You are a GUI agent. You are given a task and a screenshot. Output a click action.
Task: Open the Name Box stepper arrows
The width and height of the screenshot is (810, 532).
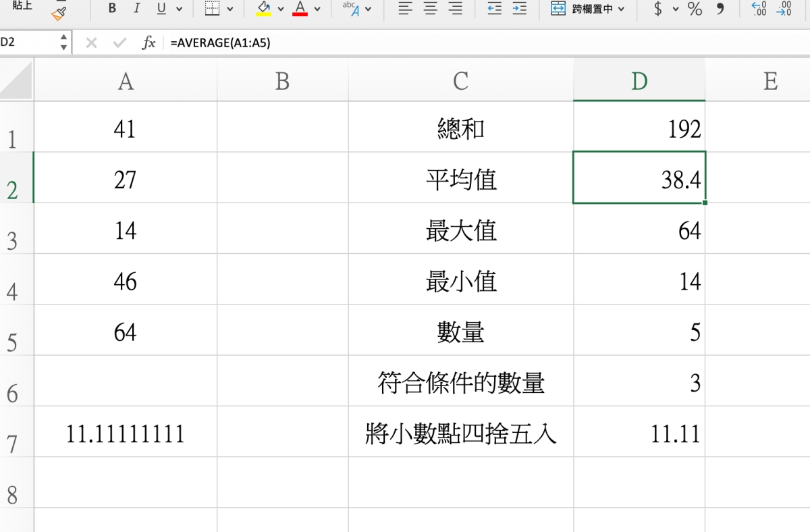(x=63, y=43)
